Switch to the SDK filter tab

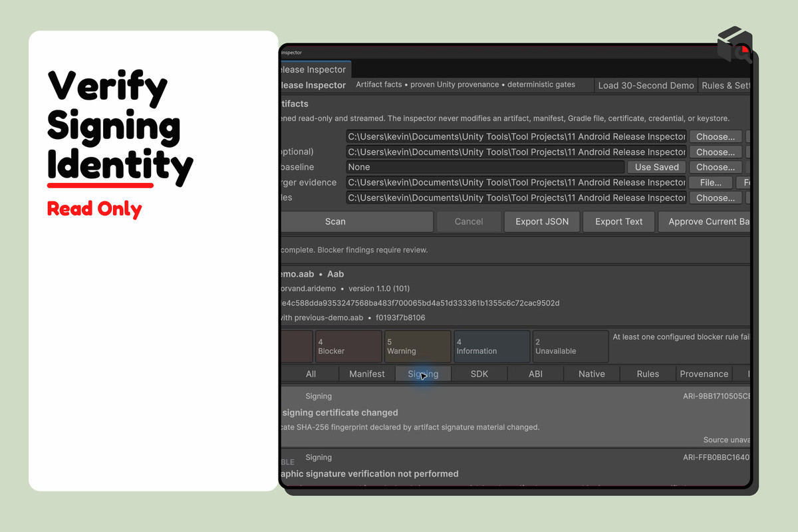click(479, 374)
